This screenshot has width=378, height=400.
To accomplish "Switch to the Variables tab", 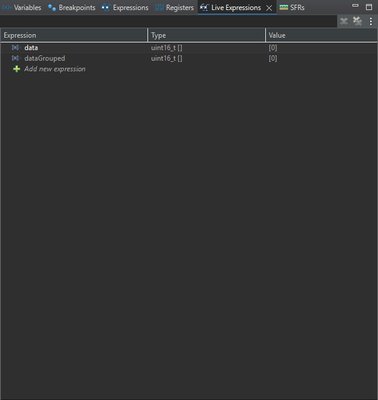I will (22, 7).
